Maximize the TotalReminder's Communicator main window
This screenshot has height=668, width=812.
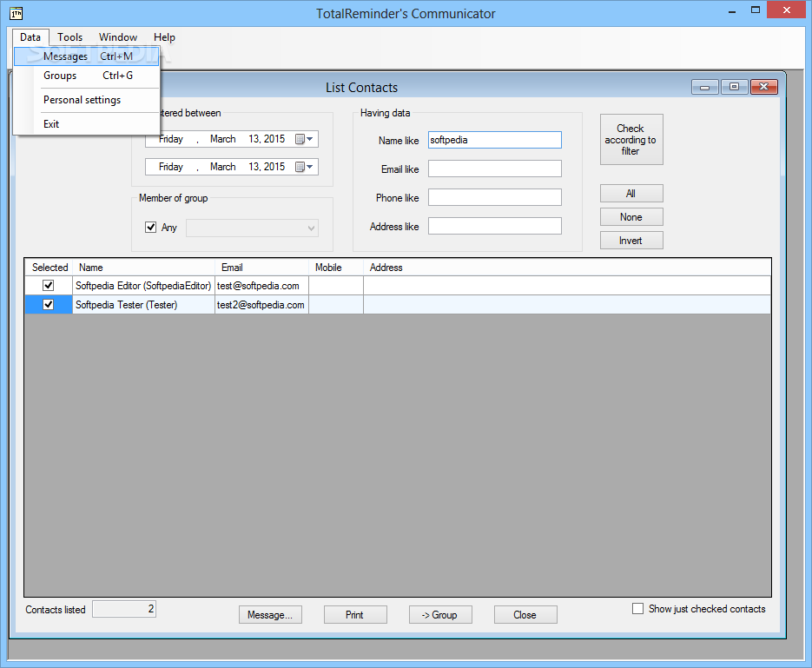point(756,10)
